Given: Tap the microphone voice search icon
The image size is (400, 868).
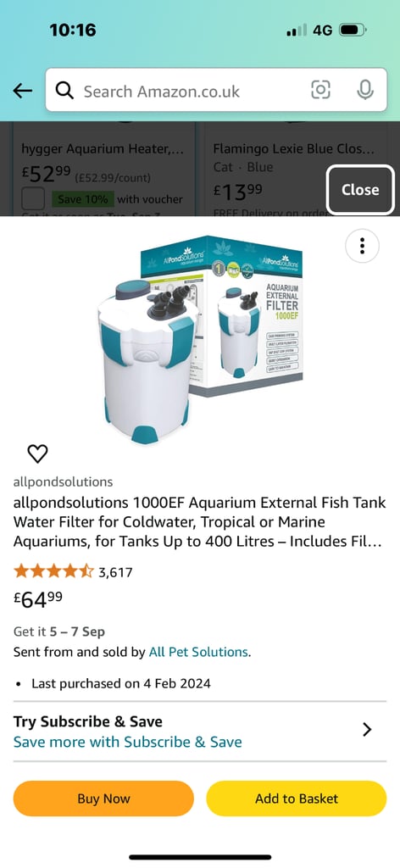Looking at the screenshot, I should 365,90.
